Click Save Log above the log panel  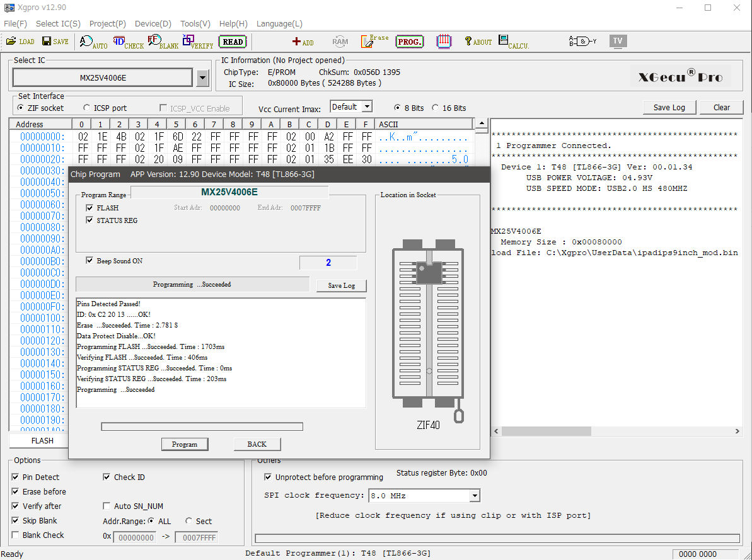[669, 107]
